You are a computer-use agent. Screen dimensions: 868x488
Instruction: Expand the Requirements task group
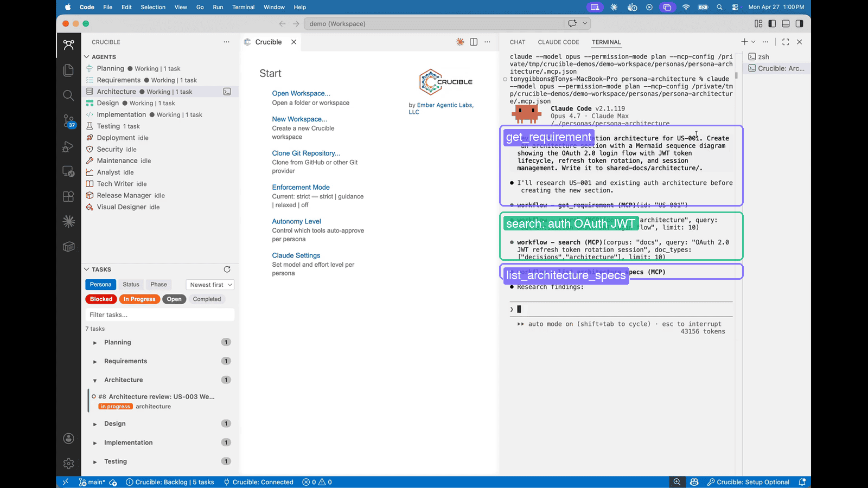point(95,362)
